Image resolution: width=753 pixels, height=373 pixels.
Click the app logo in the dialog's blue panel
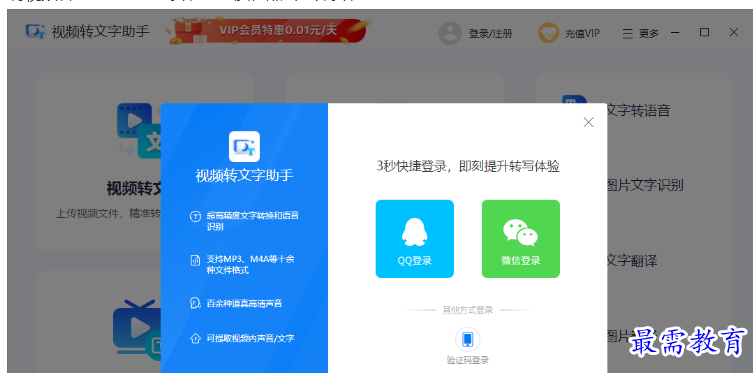tap(244, 146)
